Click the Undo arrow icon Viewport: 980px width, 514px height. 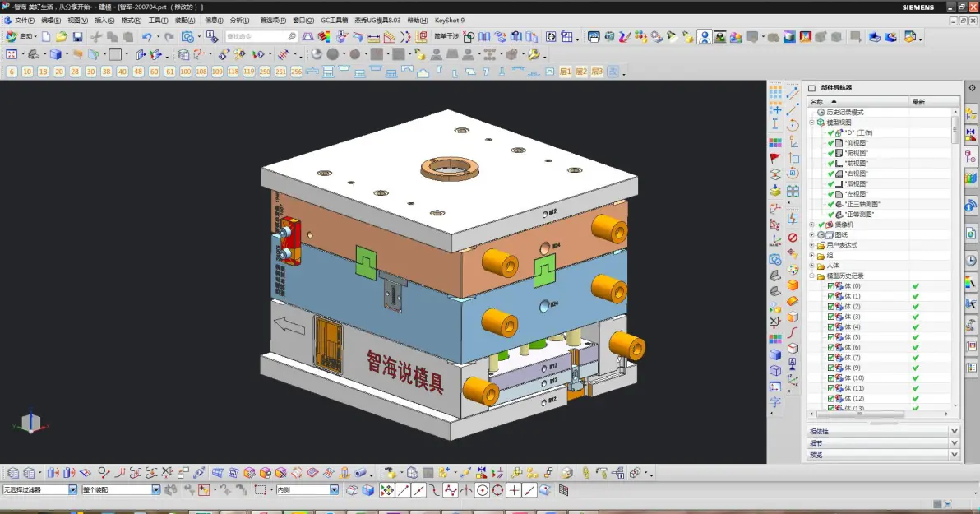coord(147,37)
